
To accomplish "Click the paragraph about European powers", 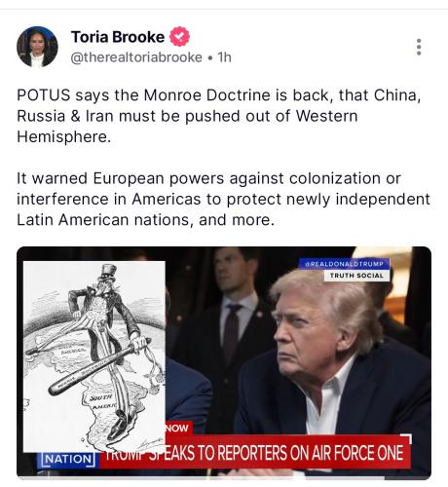I will pyautogui.click(x=223, y=199).
